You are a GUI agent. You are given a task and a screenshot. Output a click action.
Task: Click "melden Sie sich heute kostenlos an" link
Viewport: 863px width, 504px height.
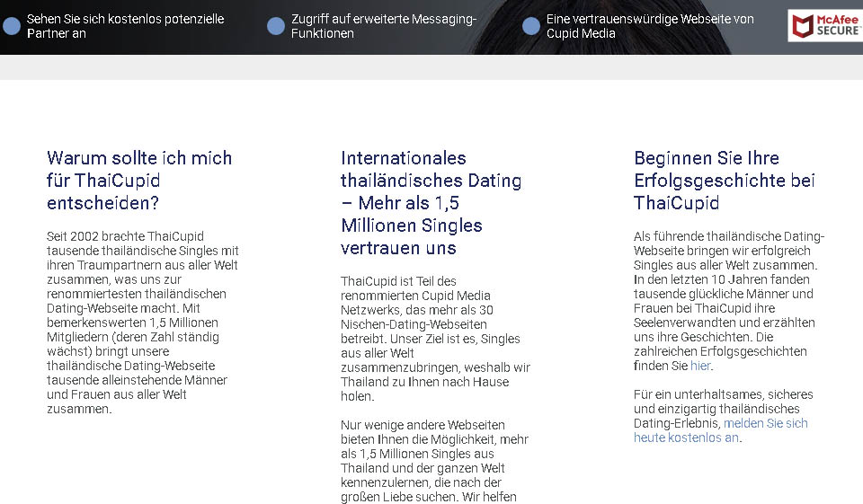click(765, 423)
